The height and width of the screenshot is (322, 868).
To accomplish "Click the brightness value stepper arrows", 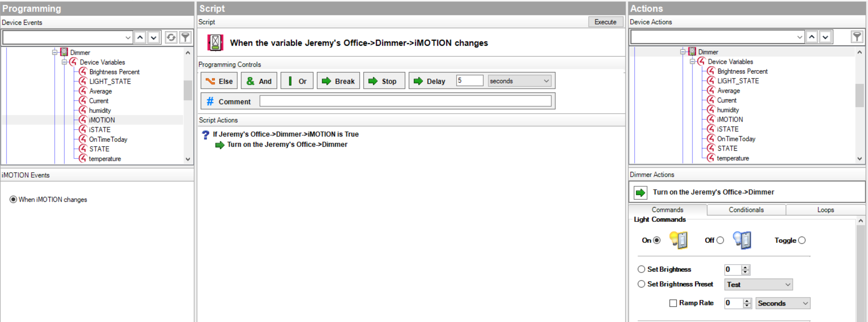I will (745, 270).
